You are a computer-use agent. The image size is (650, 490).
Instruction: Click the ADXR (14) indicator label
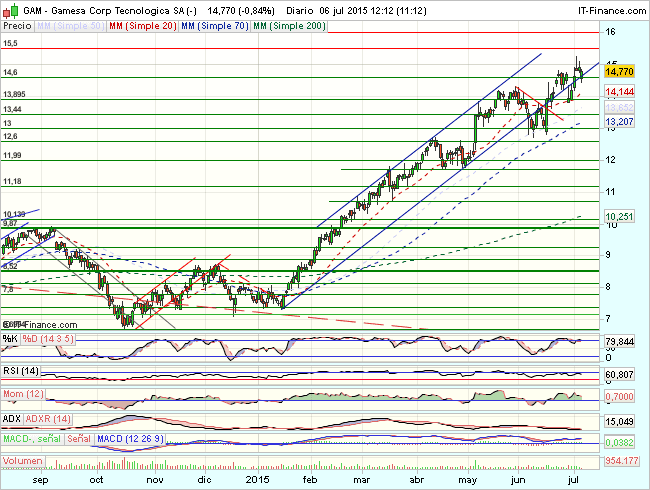[48, 419]
